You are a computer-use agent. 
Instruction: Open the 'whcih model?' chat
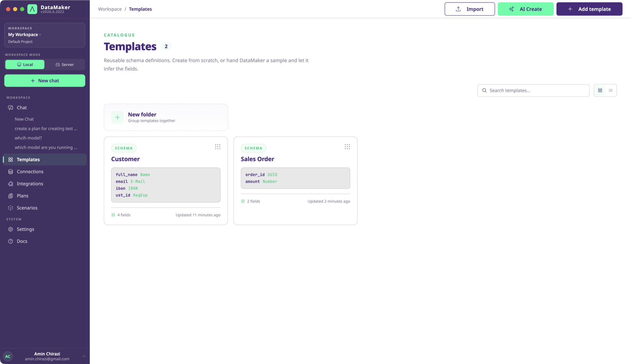click(28, 138)
